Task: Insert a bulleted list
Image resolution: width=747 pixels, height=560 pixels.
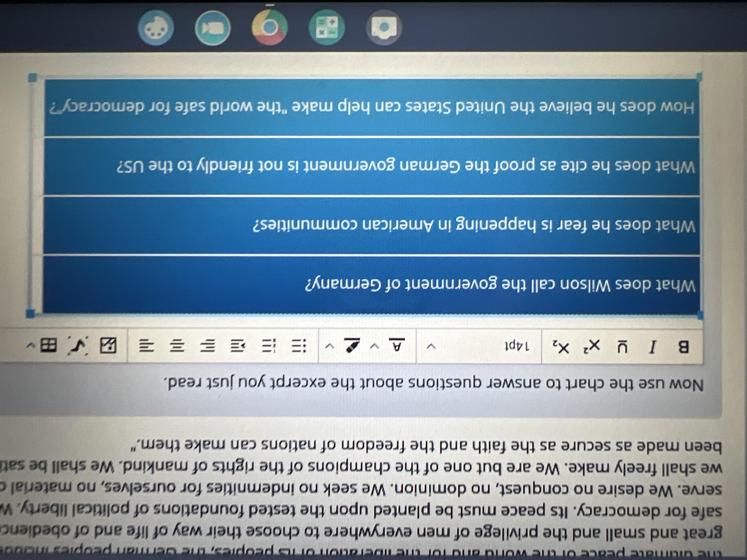Action: coord(298,346)
